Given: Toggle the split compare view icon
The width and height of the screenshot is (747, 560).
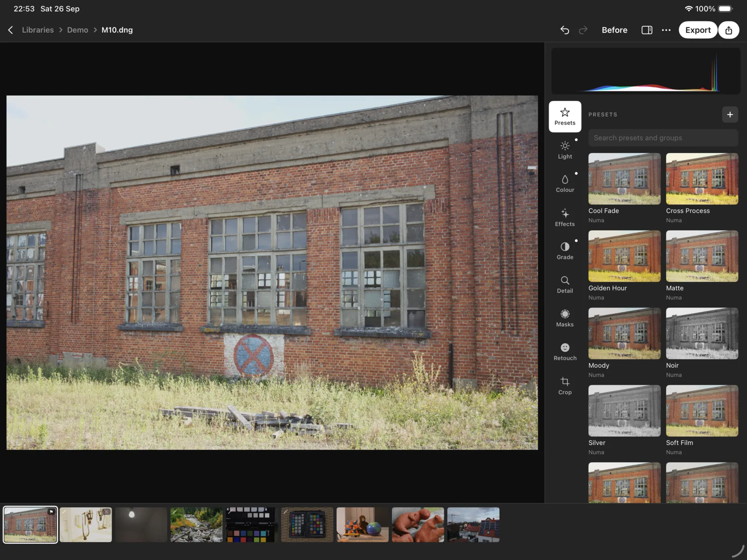Looking at the screenshot, I should click(x=647, y=30).
